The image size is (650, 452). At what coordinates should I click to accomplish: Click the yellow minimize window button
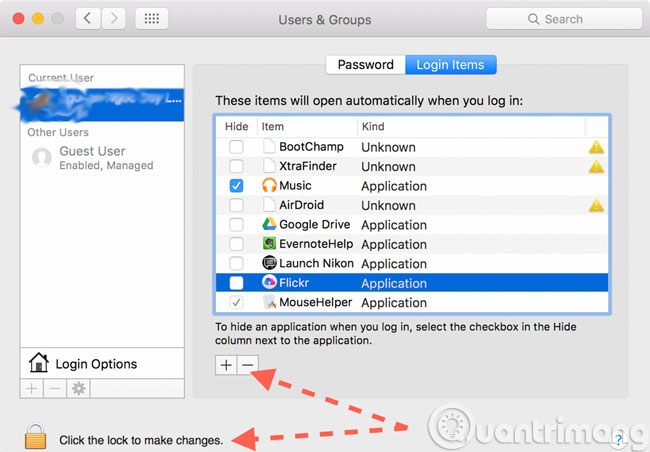click(38, 19)
